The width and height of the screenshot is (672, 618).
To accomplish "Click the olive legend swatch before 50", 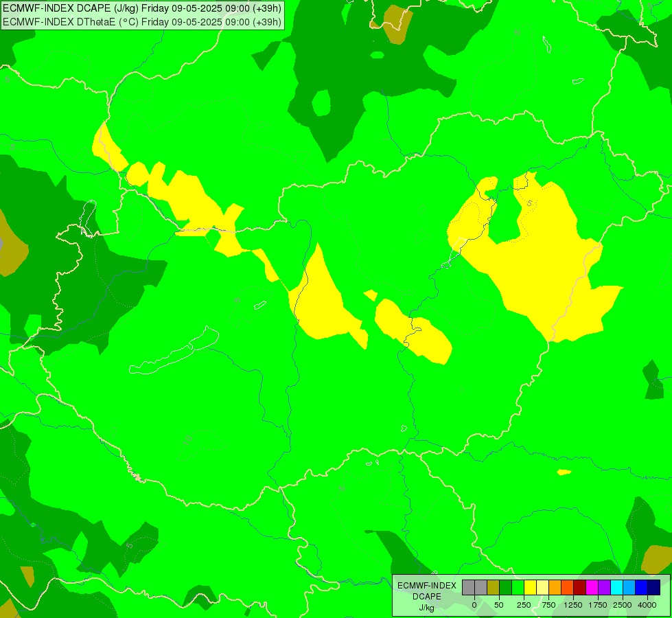I will pos(494,588).
